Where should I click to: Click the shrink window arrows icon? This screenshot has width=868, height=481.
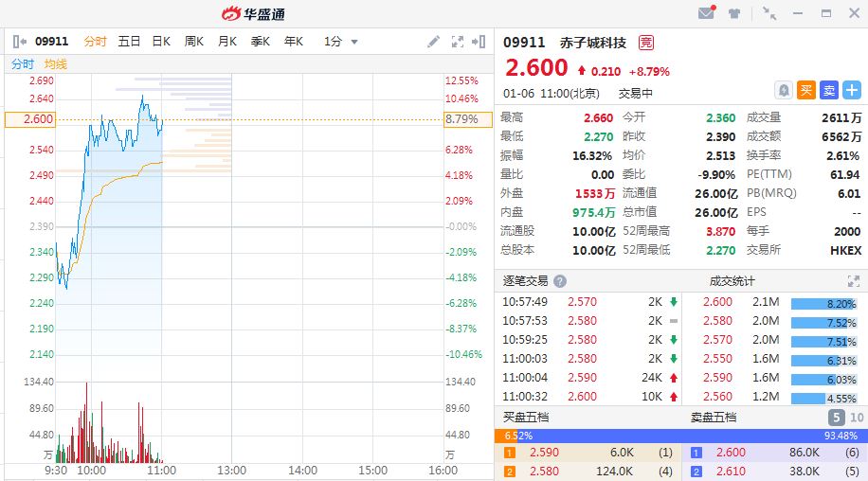click(x=769, y=13)
